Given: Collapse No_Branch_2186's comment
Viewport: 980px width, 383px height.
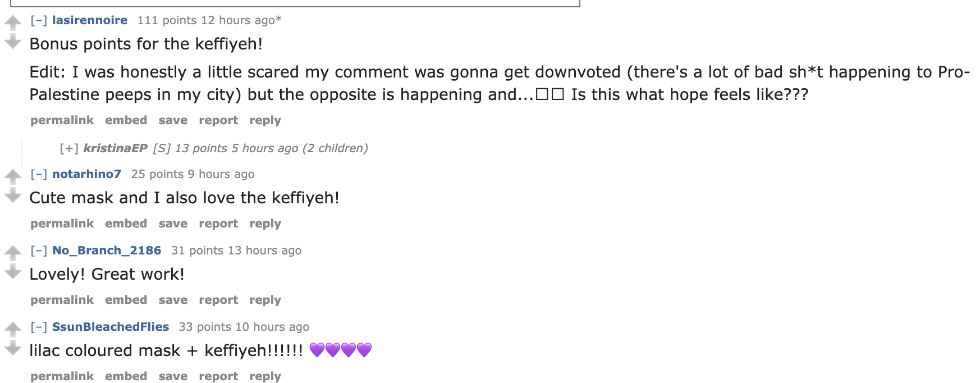Looking at the screenshot, I should pos(39,250).
